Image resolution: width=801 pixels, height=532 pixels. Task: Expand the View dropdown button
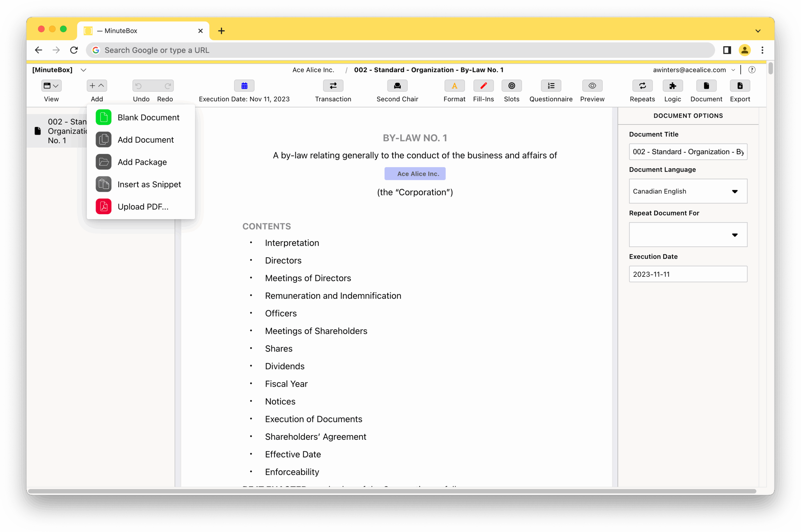pyautogui.click(x=51, y=86)
